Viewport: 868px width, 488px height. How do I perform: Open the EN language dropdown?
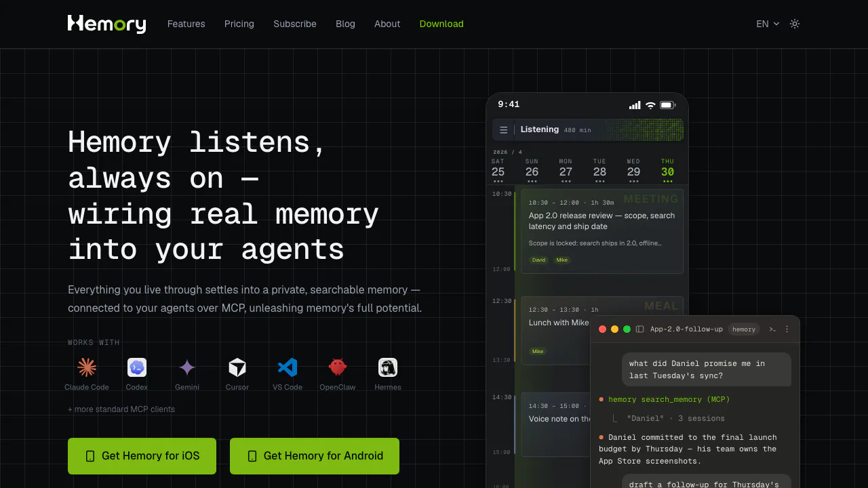click(x=768, y=24)
